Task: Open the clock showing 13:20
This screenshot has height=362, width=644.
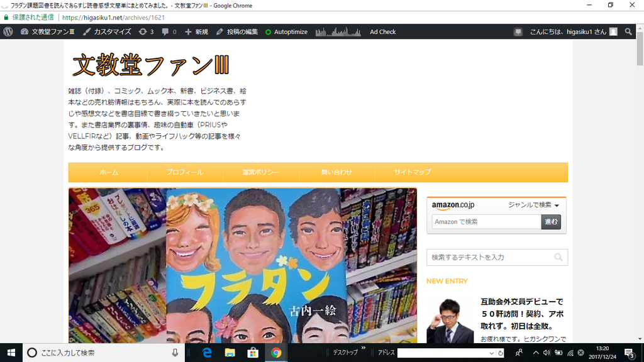Action: 602,353
